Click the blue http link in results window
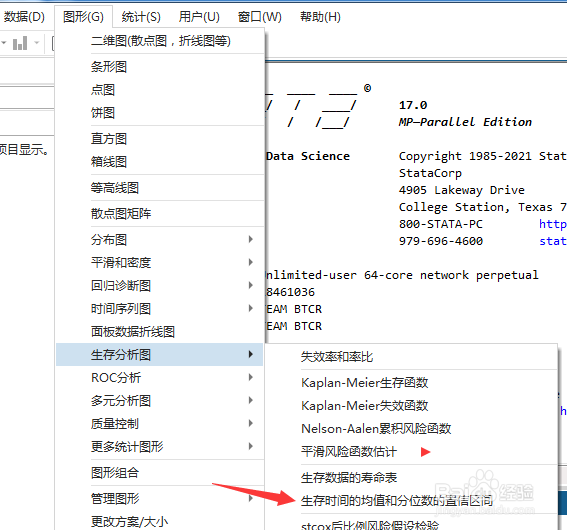 pyautogui.click(x=553, y=224)
